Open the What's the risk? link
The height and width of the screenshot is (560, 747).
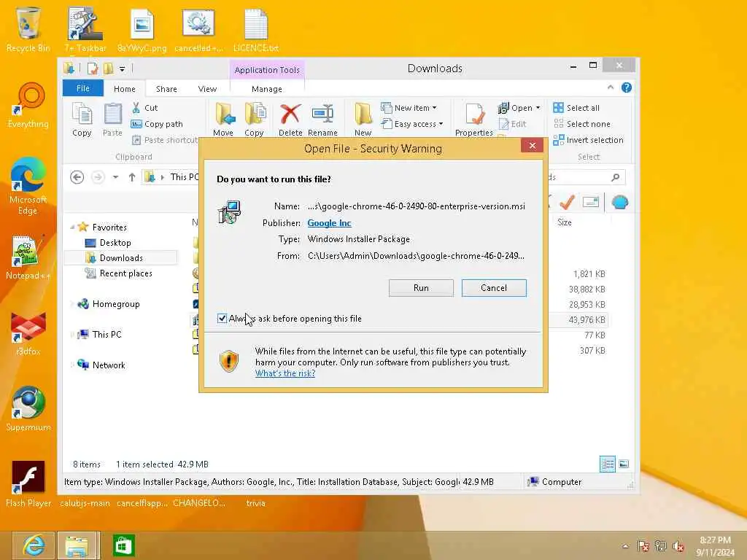click(x=285, y=373)
